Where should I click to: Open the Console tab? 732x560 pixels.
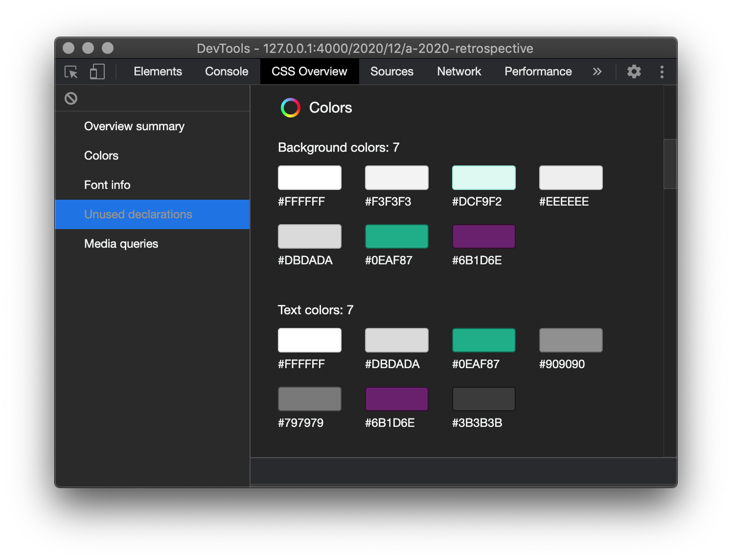pyautogui.click(x=227, y=72)
